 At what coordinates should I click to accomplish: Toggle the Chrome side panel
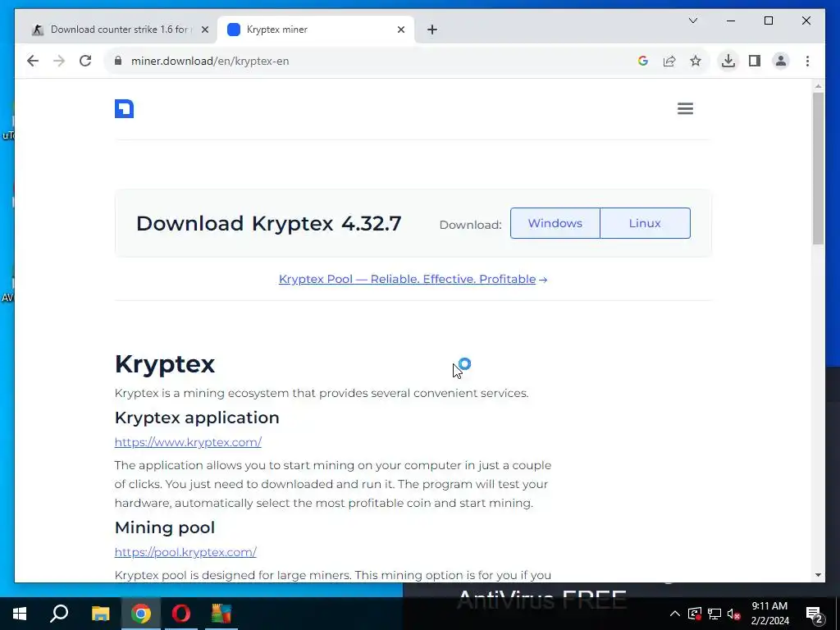tap(755, 61)
